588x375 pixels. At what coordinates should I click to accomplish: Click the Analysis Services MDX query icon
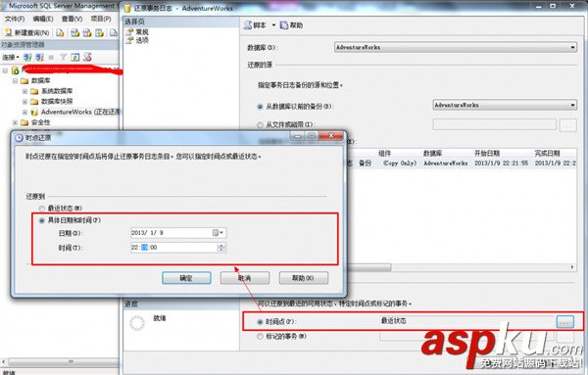pos(75,33)
